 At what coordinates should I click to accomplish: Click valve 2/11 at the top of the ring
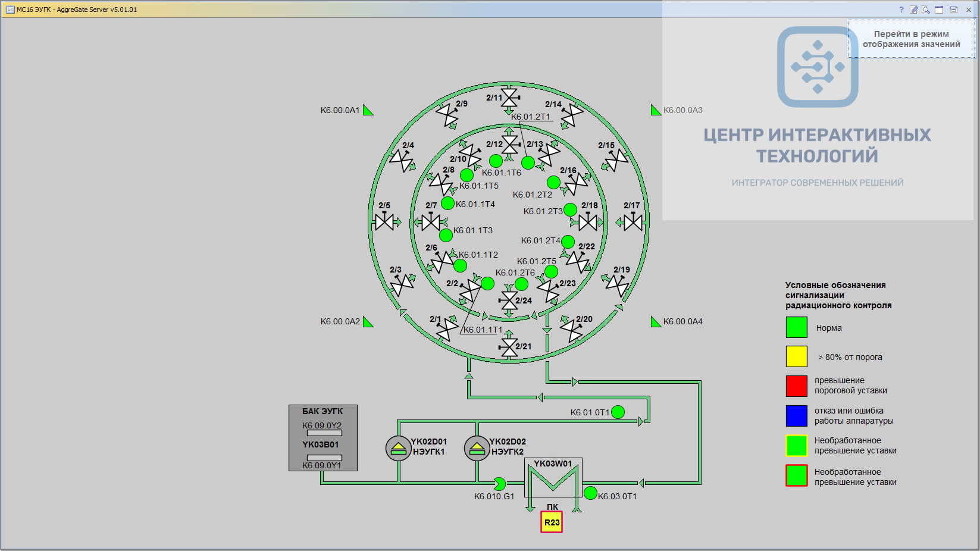pos(510,98)
